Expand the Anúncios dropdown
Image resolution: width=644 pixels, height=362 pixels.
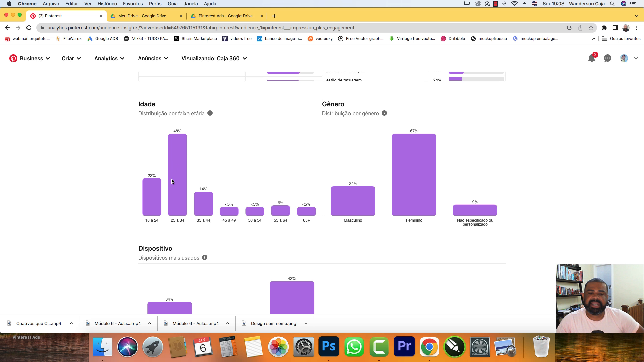[153, 58]
